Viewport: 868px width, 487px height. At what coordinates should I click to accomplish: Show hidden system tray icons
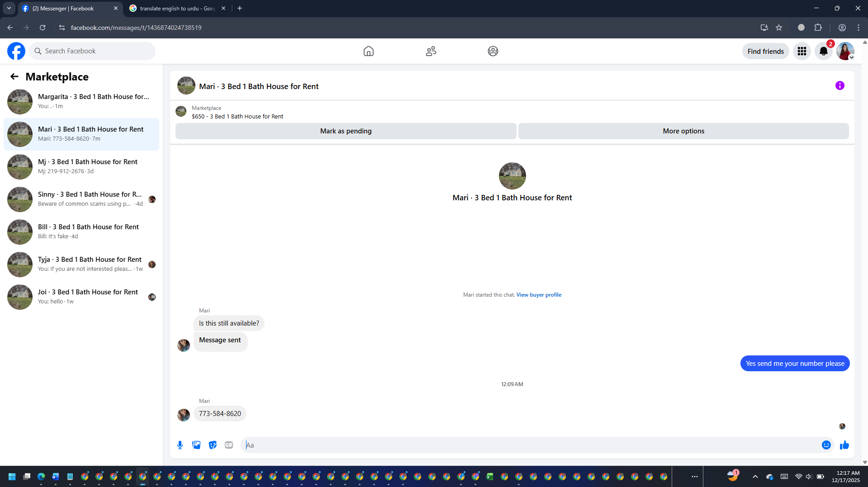tap(755, 477)
